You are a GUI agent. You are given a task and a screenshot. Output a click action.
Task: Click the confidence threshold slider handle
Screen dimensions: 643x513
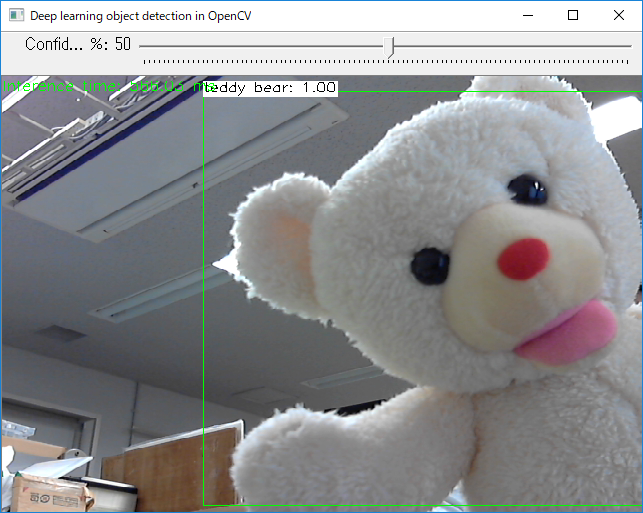pos(389,47)
